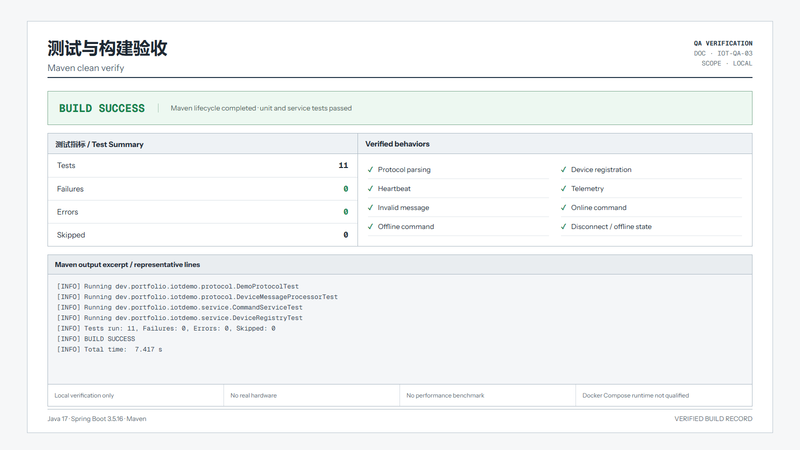This screenshot has width=800, height=450.
Task: Select the CommandServiceTest log line
Action: point(180,308)
